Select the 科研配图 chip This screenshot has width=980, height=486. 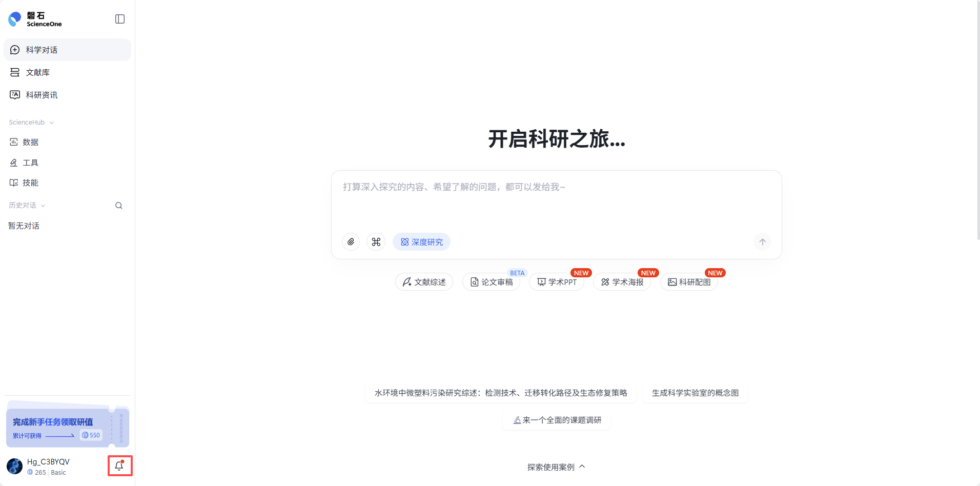coord(689,282)
